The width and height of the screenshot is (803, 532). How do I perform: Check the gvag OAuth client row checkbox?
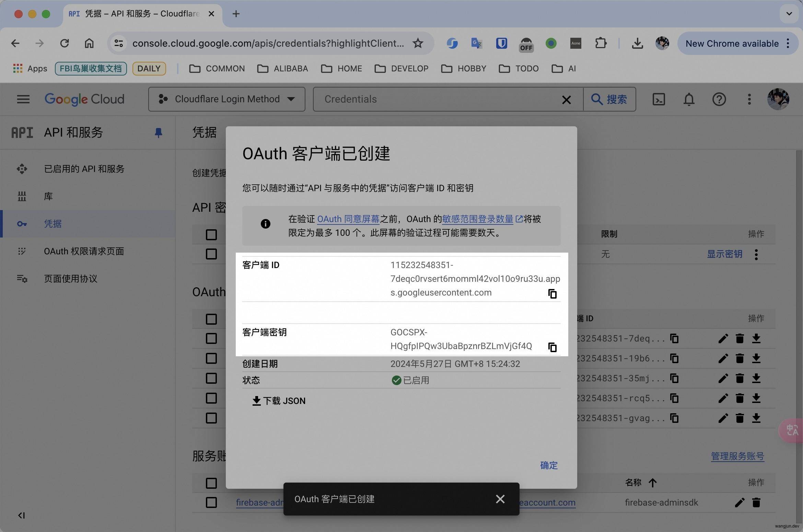tap(211, 418)
